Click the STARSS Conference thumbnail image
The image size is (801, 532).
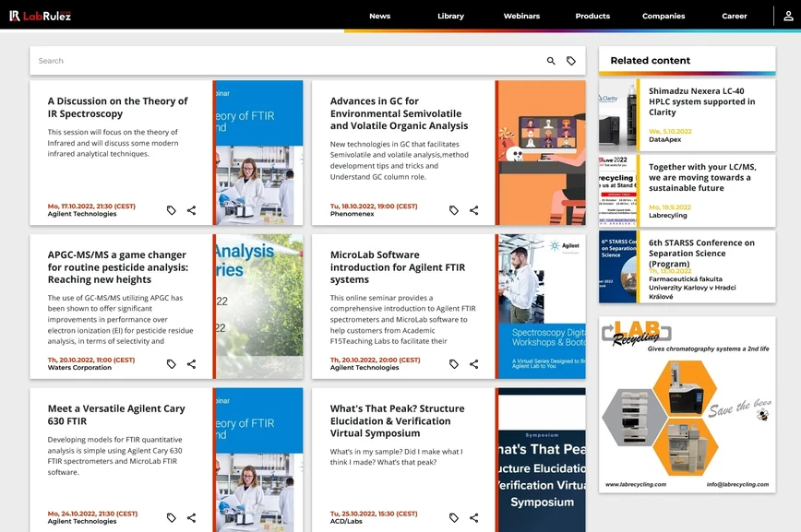coord(617,266)
